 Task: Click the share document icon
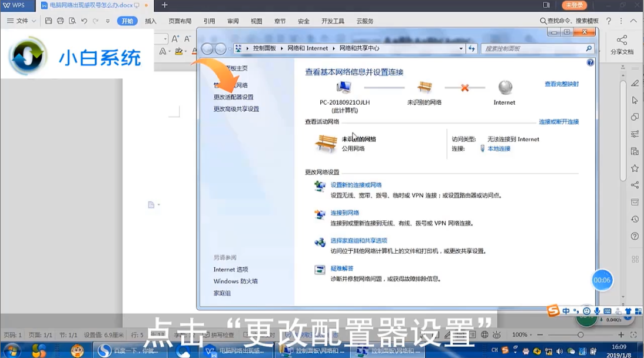pyautogui.click(x=622, y=44)
